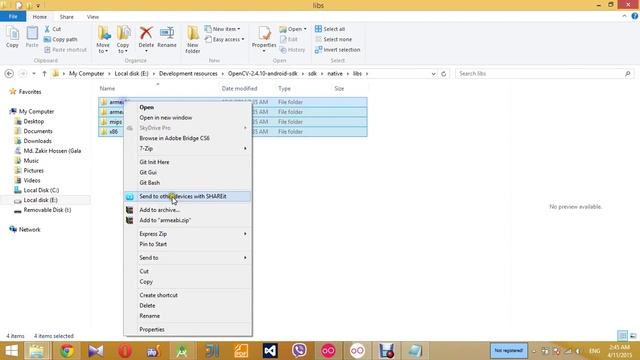Screen dimensions: 640x360
Task: Open Local Disk (C:) in navigation pane
Action: pyautogui.click(x=41, y=190)
